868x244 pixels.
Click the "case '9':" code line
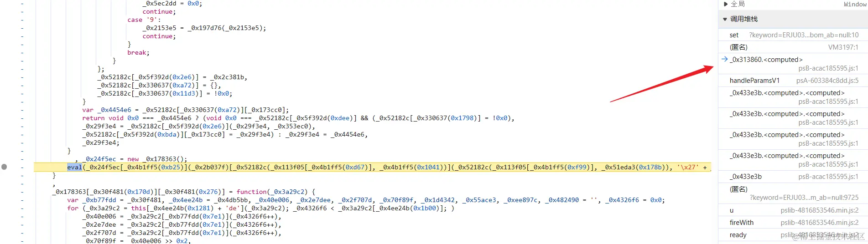(x=144, y=20)
